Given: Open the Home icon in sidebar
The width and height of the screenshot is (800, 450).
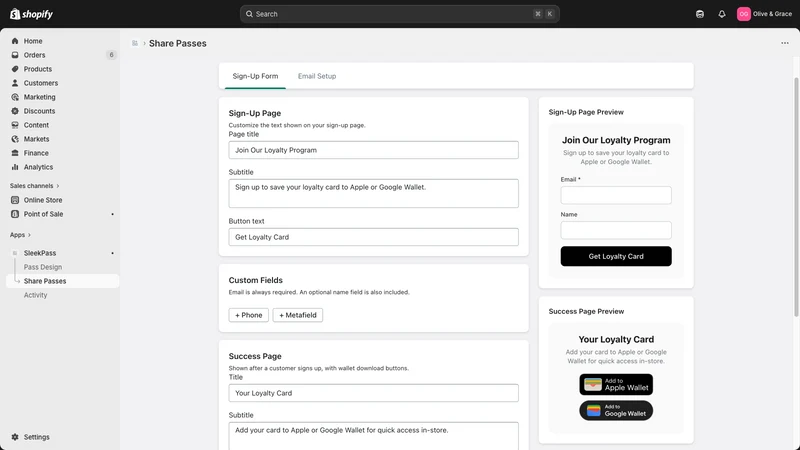Looking at the screenshot, I should tap(15, 41).
